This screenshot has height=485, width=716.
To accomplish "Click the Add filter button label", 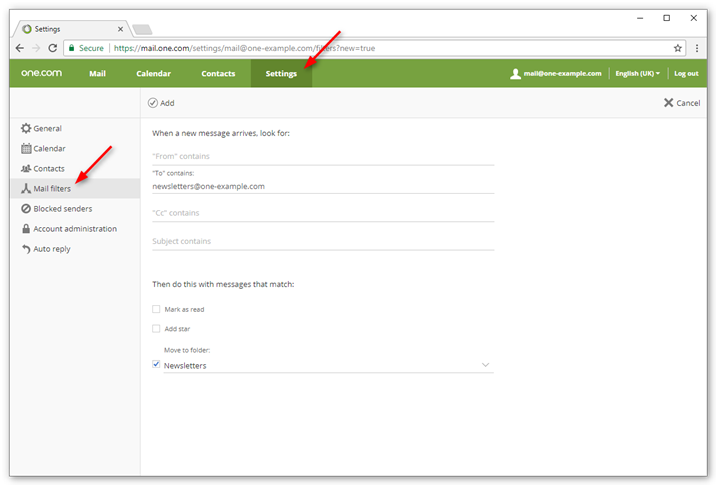I will coord(167,103).
